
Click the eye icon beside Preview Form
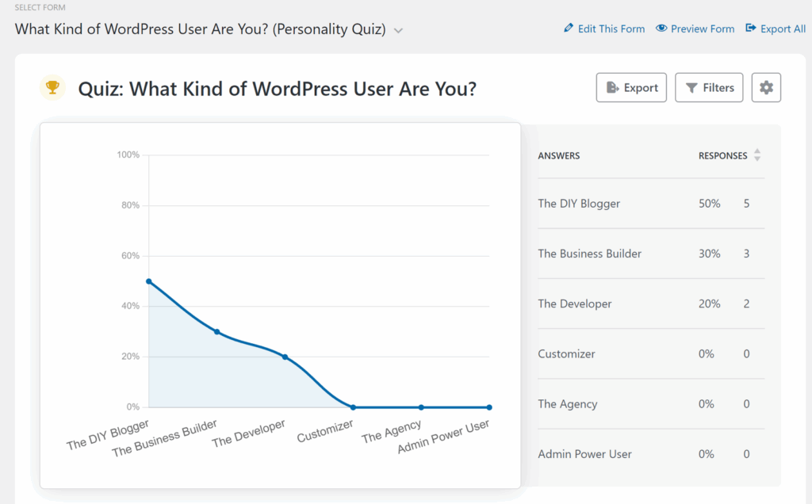pos(661,29)
